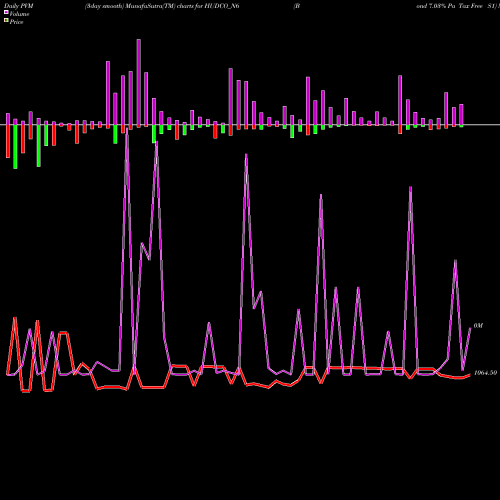Click the 1064.50 price value label

(x=485, y=373)
